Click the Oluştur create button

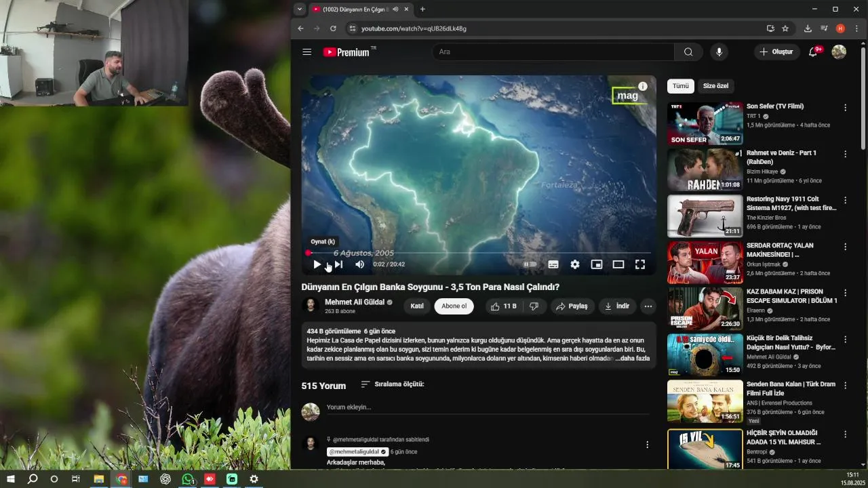[776, 52]
